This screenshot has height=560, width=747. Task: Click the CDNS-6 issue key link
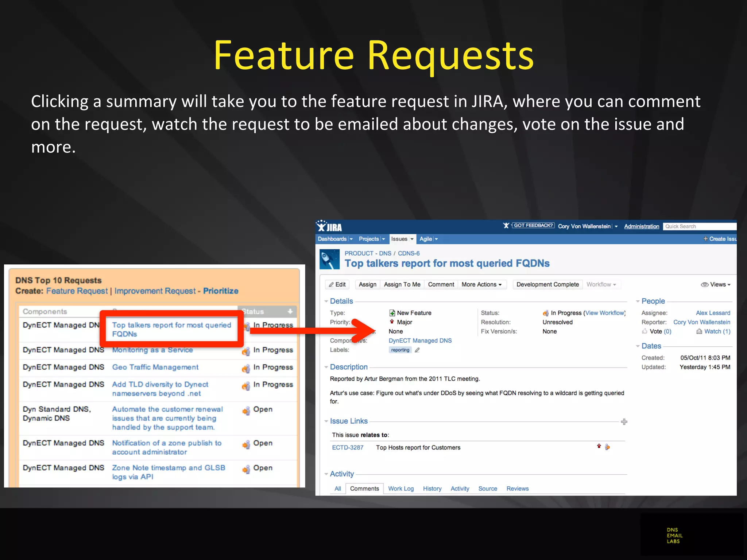click(409, 253)
